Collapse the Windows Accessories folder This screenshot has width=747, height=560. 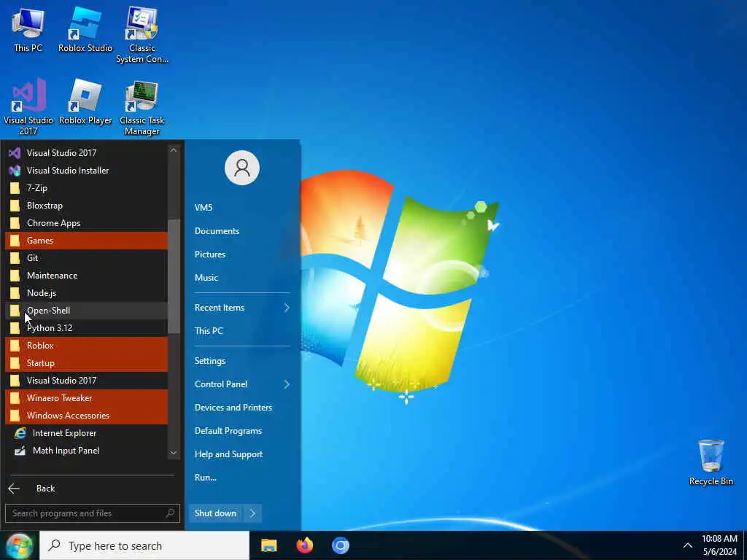point(86,415)
